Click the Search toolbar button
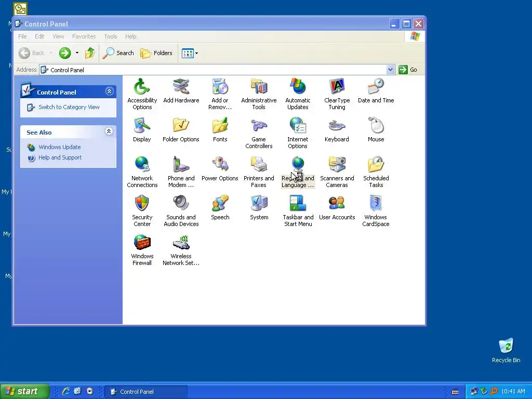 pos(118,53)
